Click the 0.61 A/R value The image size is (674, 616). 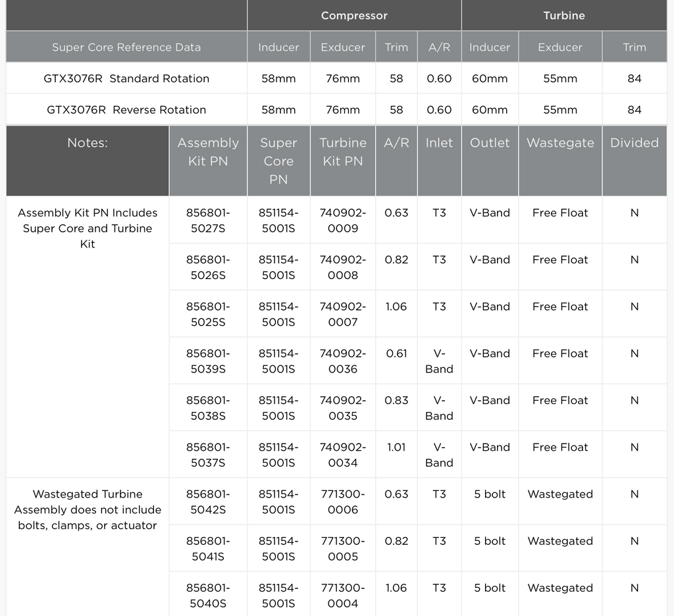click(x=396, y=353)
